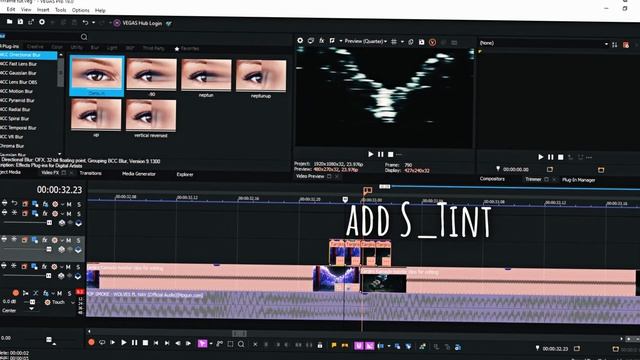Image resolution: width=640 pixels, height=360 pixels.
Task: Stop playback in the Trimmer window
Action: pos(561,157)
